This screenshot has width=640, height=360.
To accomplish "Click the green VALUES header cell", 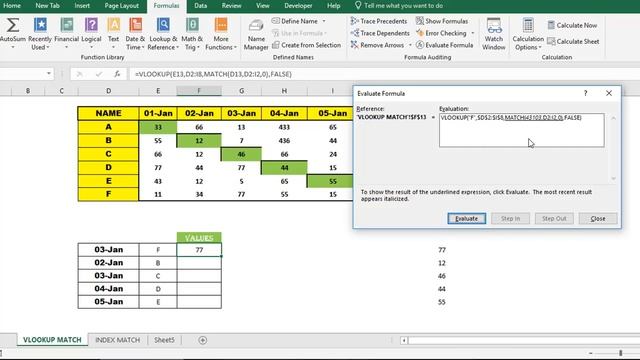I will pyautogui.click(x=199, y=238).
